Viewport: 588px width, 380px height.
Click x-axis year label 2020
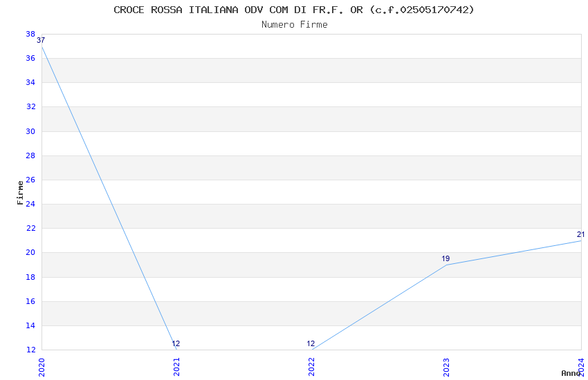[42, 368]
